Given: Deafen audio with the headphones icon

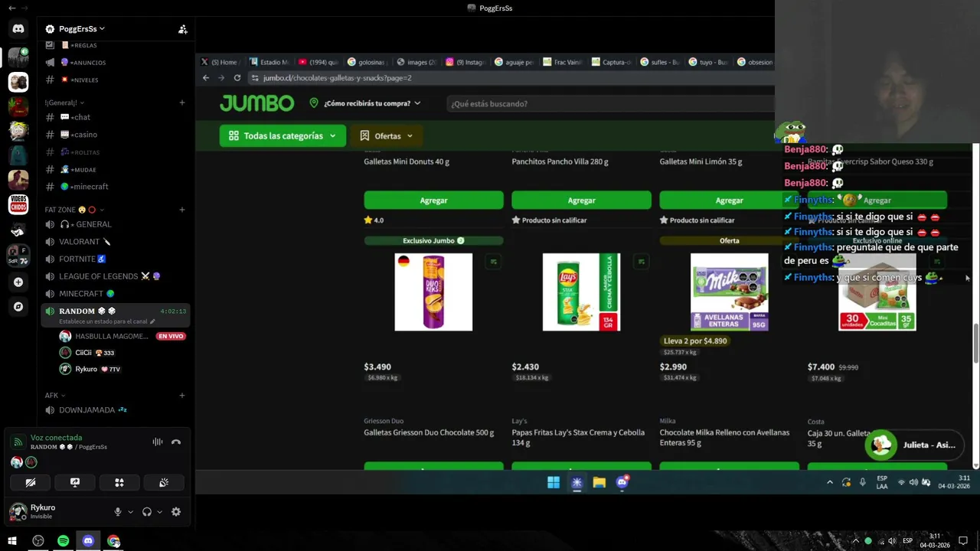Looking at the screenshot, I should [147, 512].
